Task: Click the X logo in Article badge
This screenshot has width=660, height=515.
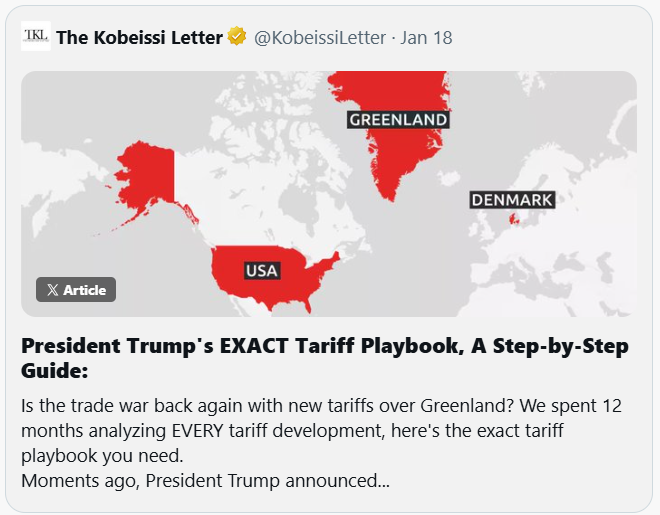Action: tap(52, 290)
